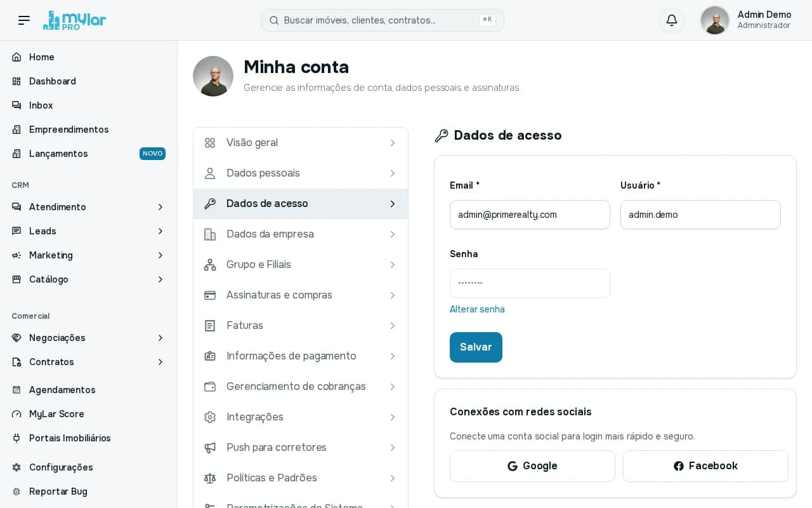Image resolution: width=812 pixels, height=508 pixels.
Task: Expand the Marketing submenu chevron
Action: pos(160,255)
